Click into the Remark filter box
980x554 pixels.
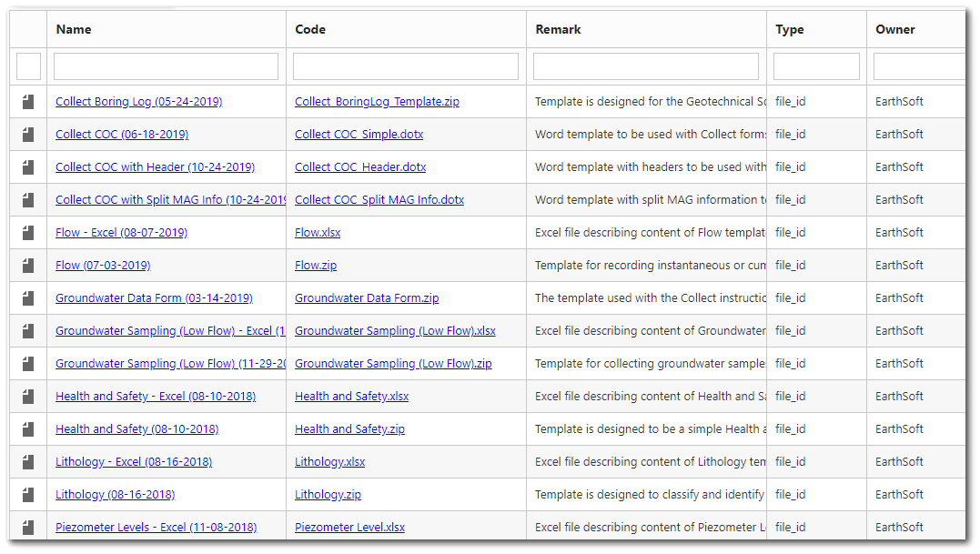click(x=645, y=66)
